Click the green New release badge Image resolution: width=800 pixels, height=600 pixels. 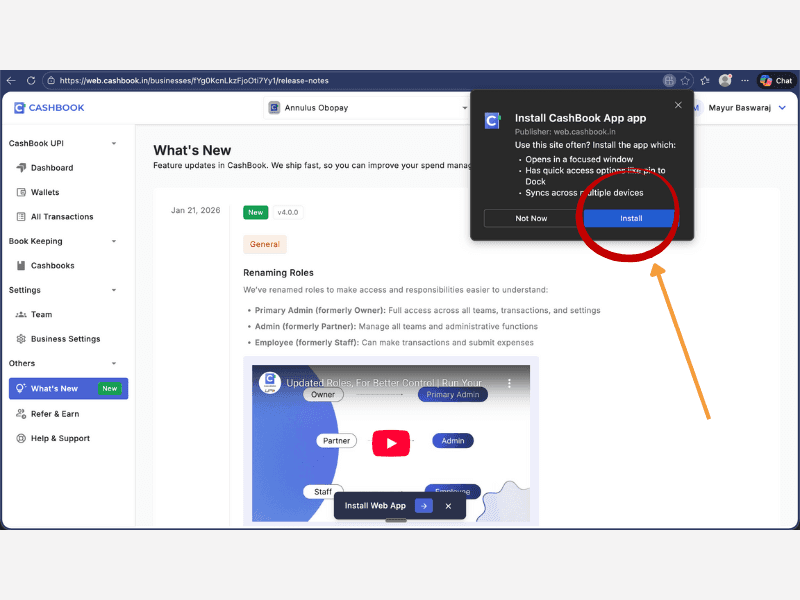[x=256, y=212]
